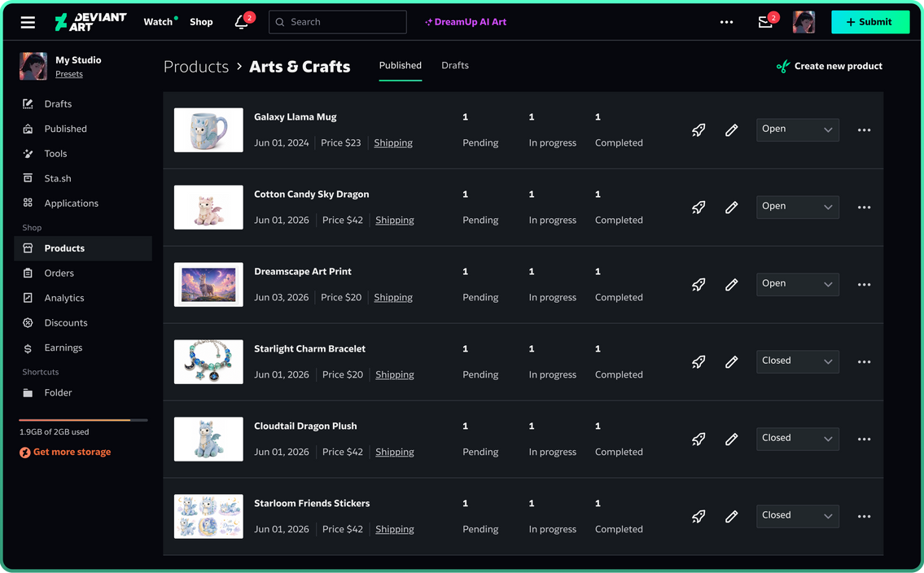This screenshot has width=924, height=573.
Task: Click the storage usage bar
Action: (83, 420)
